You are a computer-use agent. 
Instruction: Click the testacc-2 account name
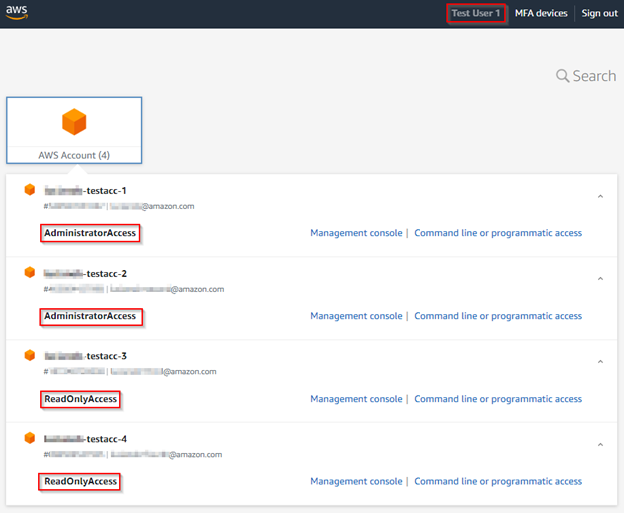coord(85,273)
